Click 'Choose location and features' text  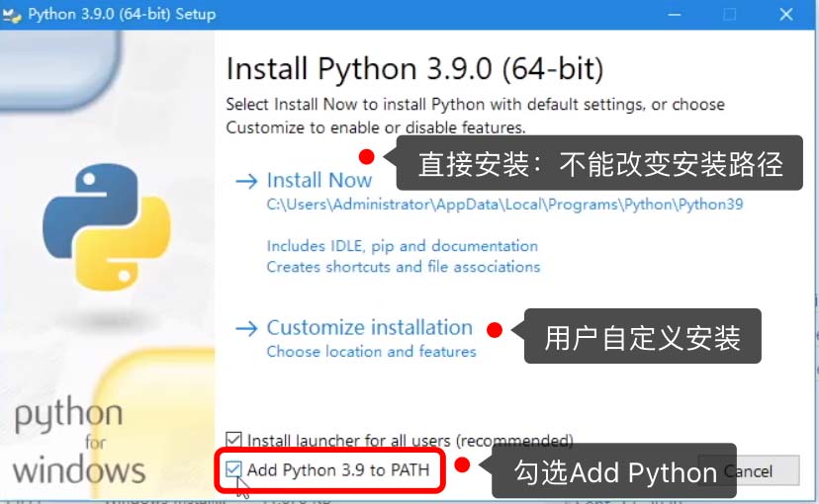point(371,351)
